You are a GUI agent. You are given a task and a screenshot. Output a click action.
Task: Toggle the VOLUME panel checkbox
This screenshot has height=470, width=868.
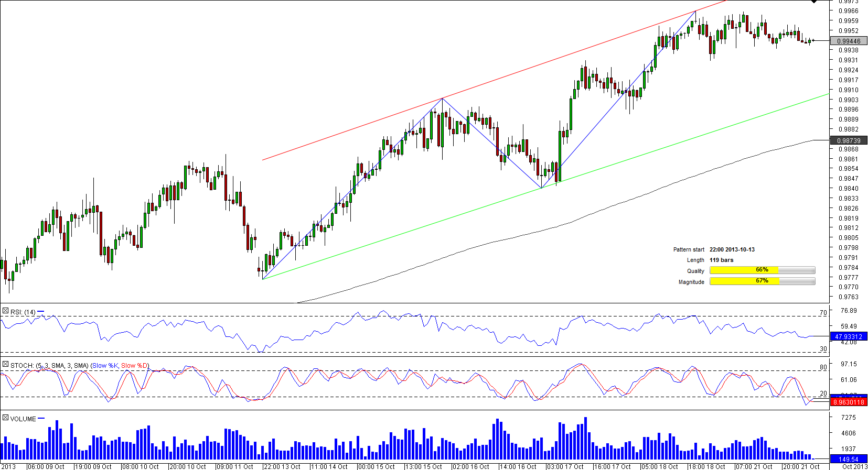5,418
